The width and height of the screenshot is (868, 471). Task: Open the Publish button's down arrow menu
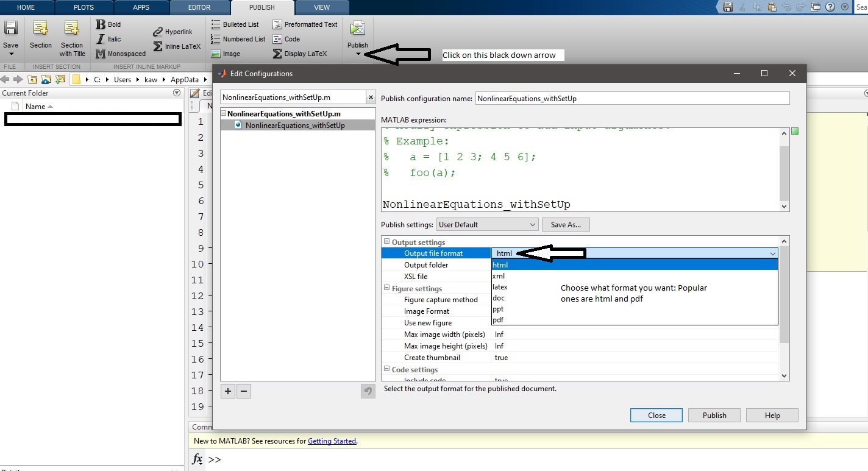click(x=358, y=54)
